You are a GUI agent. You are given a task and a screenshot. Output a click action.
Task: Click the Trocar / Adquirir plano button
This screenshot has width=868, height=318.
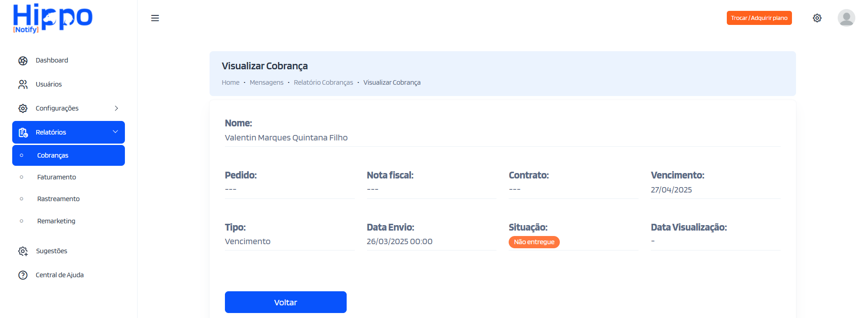point(759,18)
